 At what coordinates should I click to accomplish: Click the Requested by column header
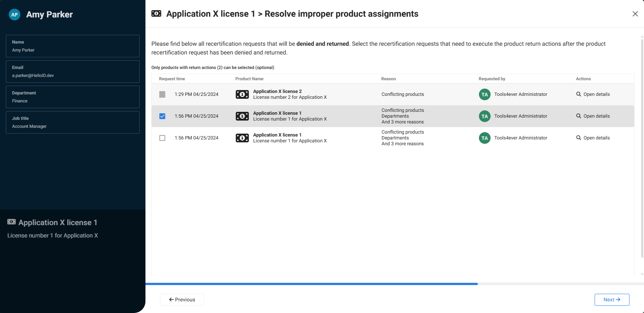pyautogui.click(x=492, y=79)
